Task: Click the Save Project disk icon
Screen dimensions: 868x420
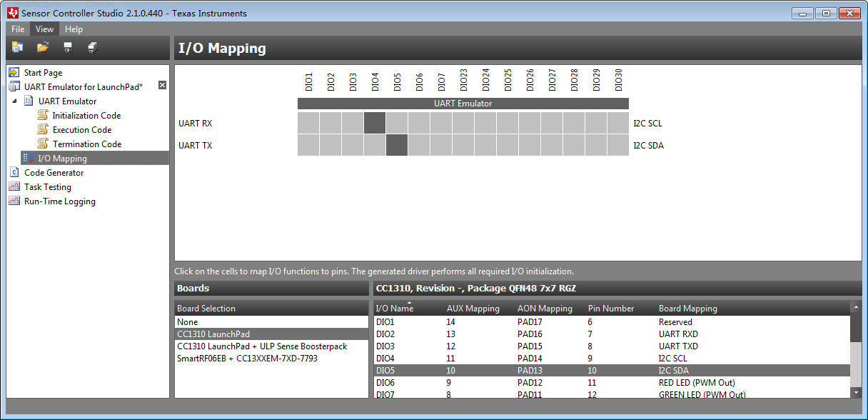Action: (68, 47)
